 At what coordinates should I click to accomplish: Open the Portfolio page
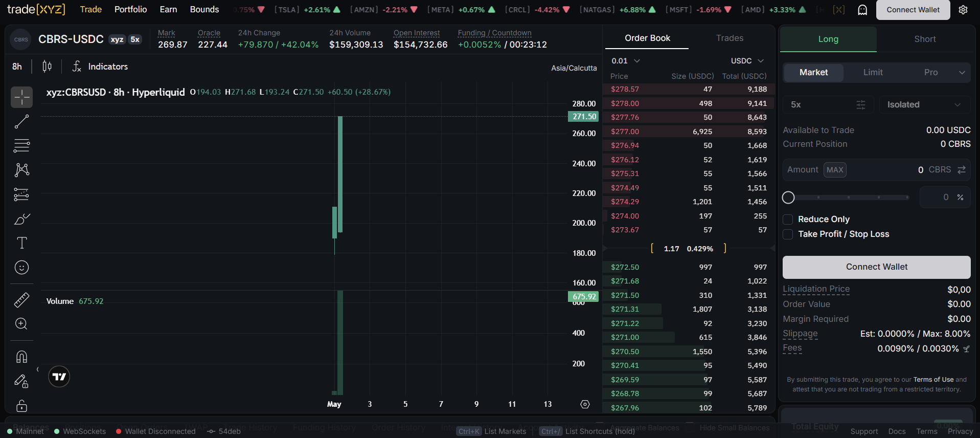click(131, 9)
